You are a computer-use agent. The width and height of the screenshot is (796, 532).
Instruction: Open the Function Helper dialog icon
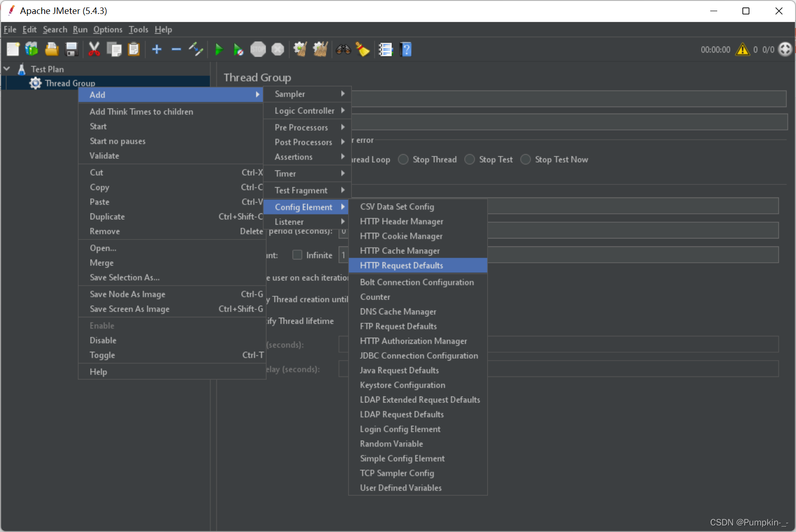(385, 49)
